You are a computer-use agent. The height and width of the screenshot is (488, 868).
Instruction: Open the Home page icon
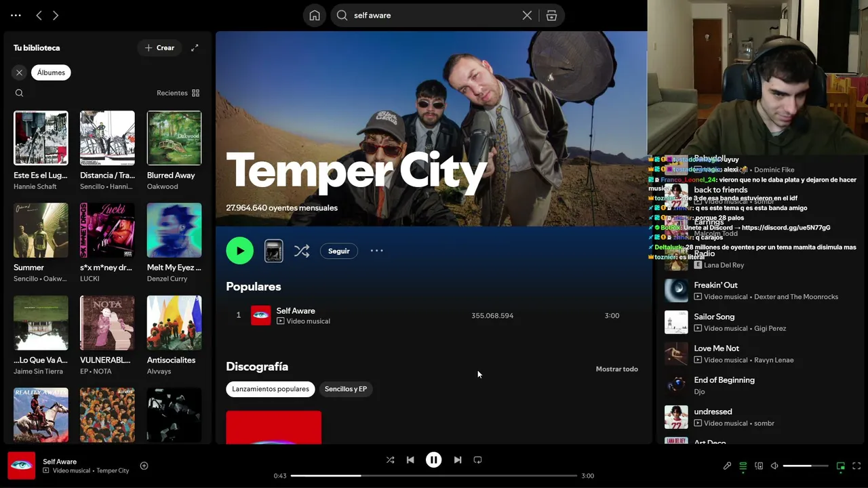(315, 15)
